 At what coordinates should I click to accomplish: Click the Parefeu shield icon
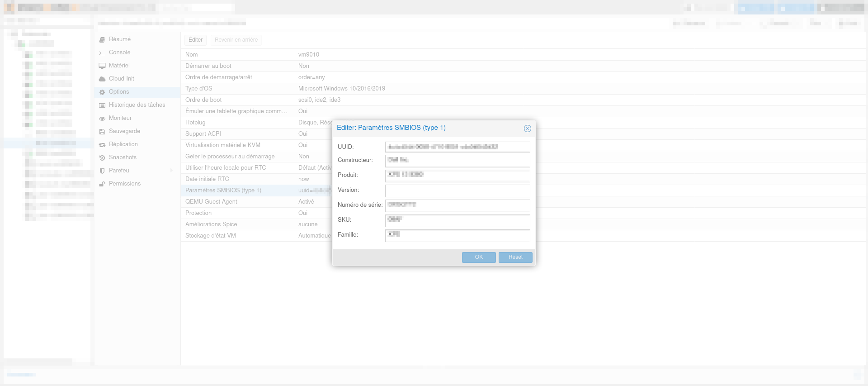(102, 171)
